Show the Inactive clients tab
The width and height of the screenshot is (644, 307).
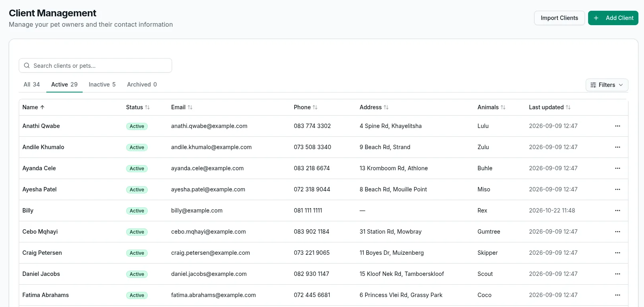(x=102, y=85)
